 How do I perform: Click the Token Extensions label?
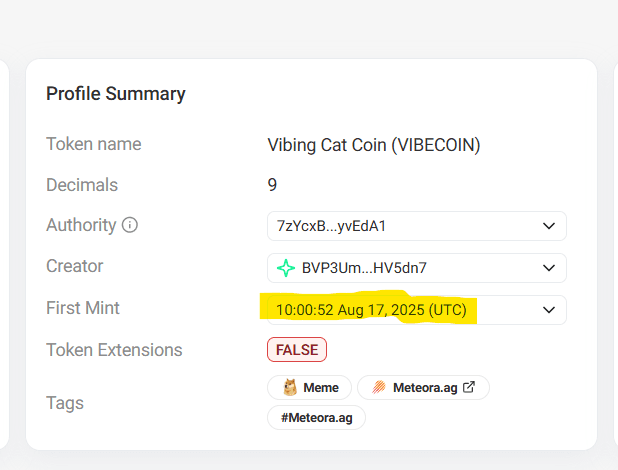114,350
